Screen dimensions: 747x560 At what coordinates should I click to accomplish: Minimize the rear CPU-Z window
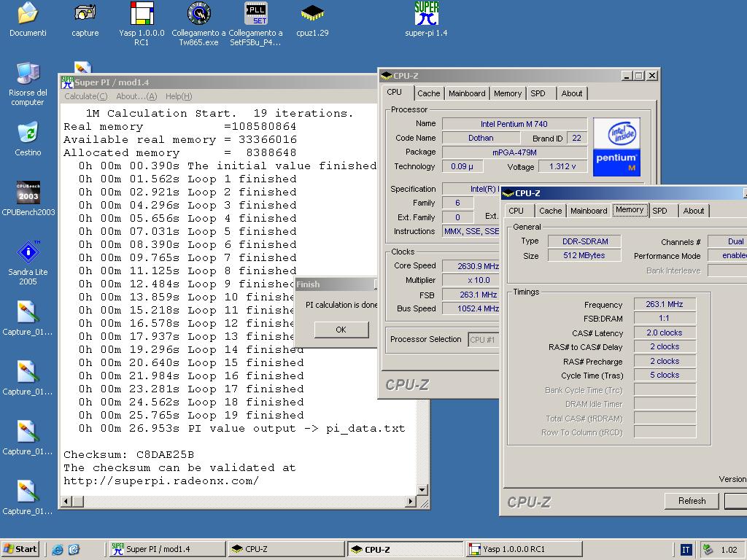click(627, 76)
